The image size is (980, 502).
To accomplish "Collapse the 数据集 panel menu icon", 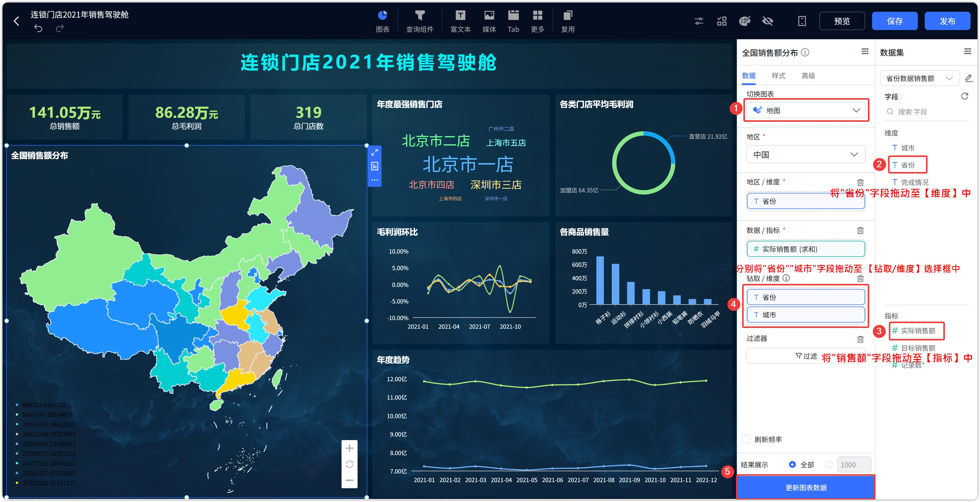I will coord(968,51).
